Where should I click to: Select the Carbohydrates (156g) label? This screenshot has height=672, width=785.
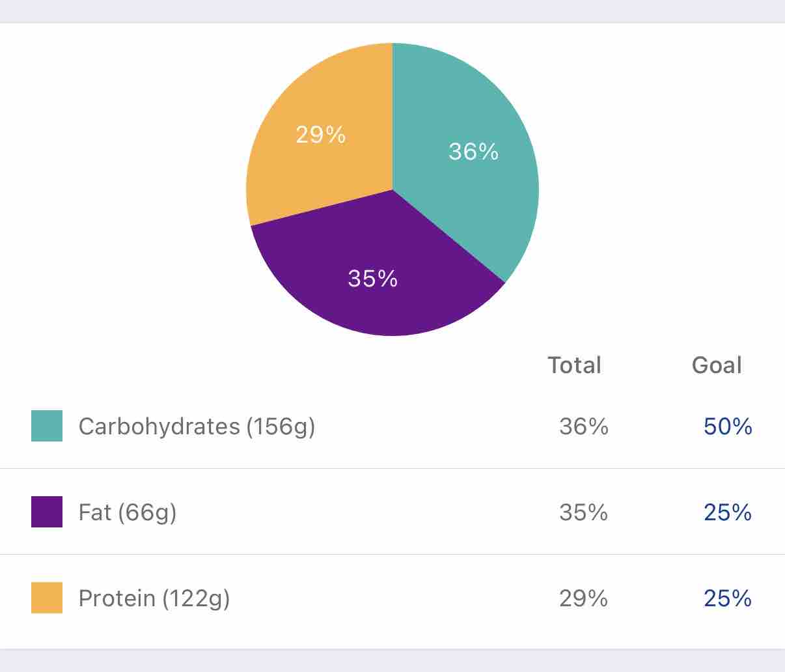coord(197,427)
